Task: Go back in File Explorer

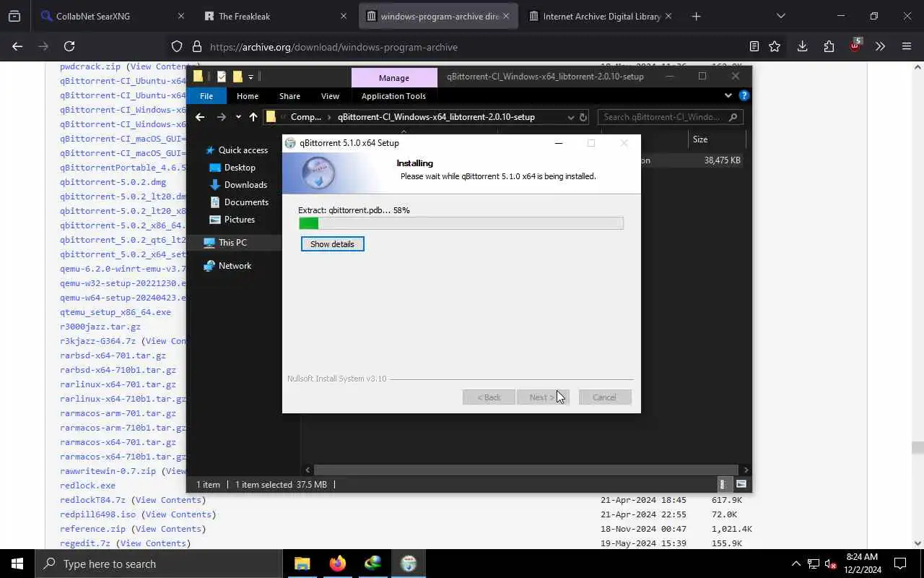Action: tap(200, 117)
